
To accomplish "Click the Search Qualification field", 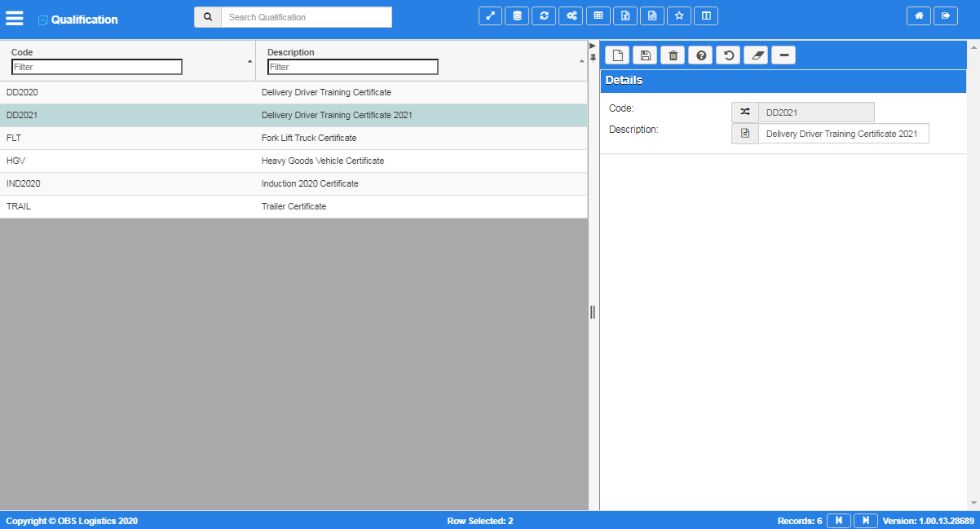I will (307, 17).
